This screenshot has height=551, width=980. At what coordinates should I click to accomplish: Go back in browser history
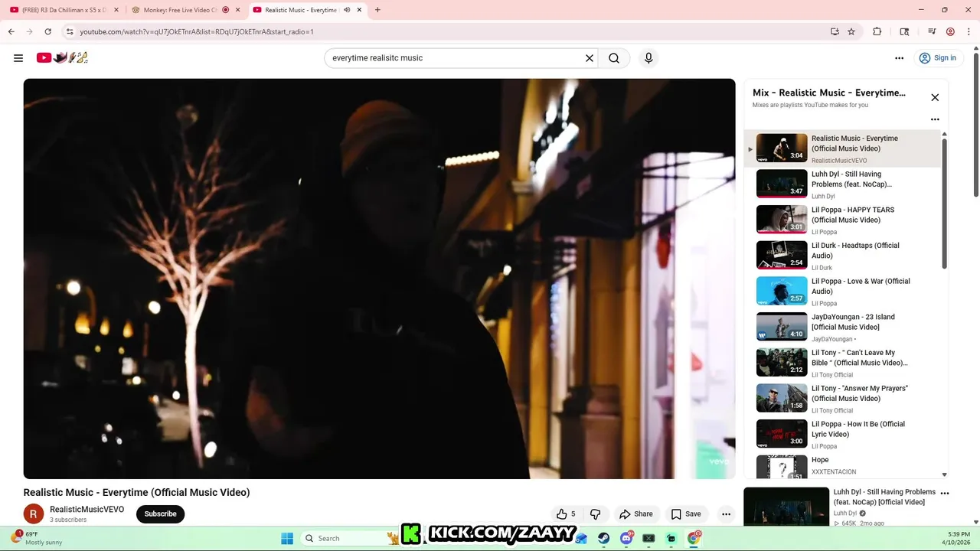11,31
